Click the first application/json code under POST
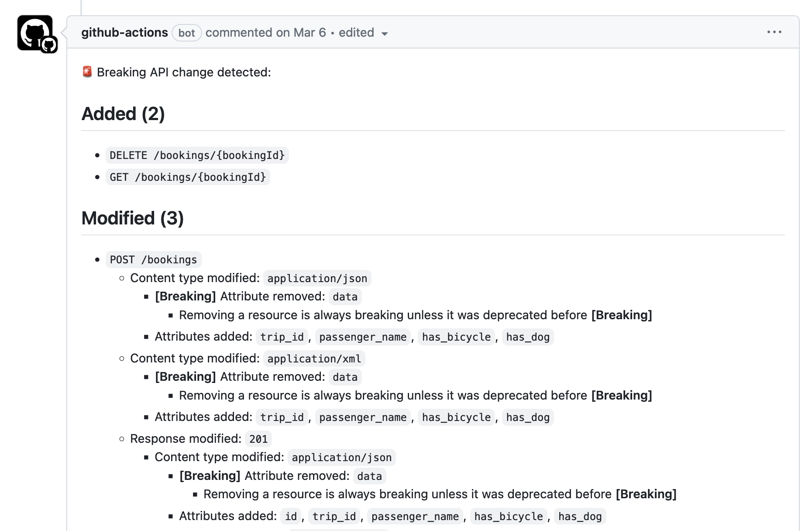Viewport: 812px width, 531px height. point(317,279)
